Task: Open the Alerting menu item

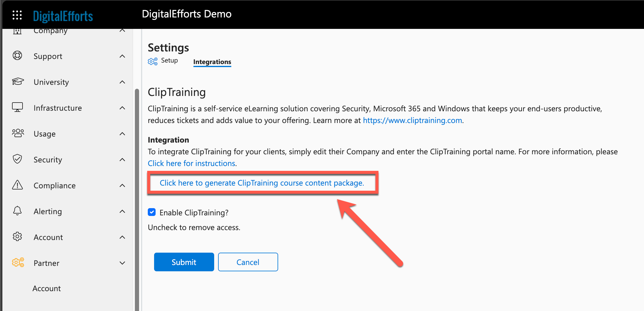Action: click(x=48, y=211)
